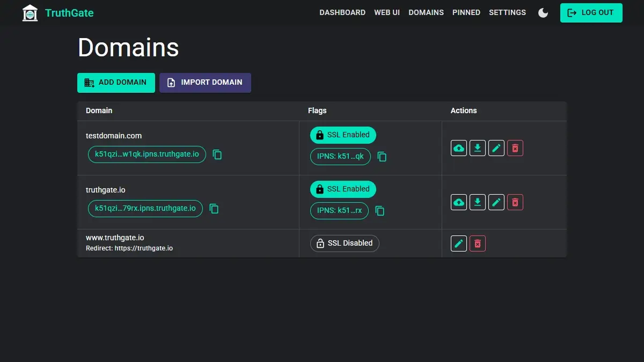644x362 pixels.
Task: Click the IPNS: k51…rx chip
Action: [339, 211]
